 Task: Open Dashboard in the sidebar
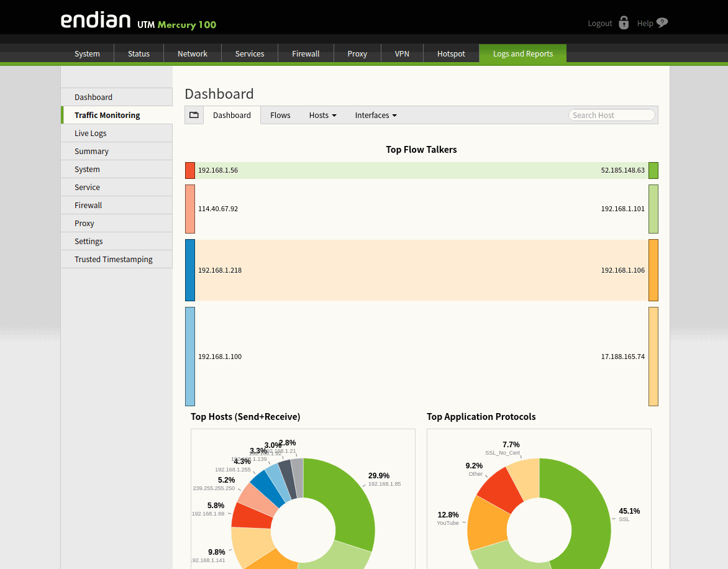click(x=117, y=97)
